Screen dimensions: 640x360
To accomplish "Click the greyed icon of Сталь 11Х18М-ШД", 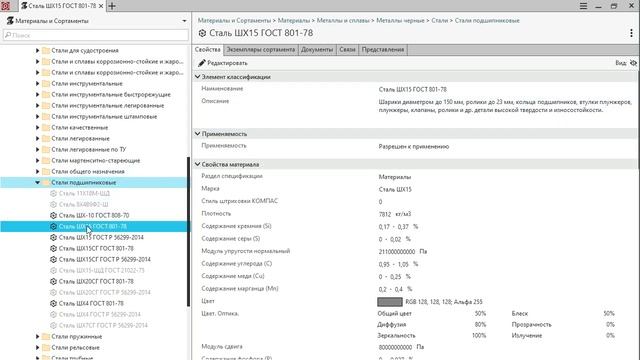I will [x=53, y=193].
